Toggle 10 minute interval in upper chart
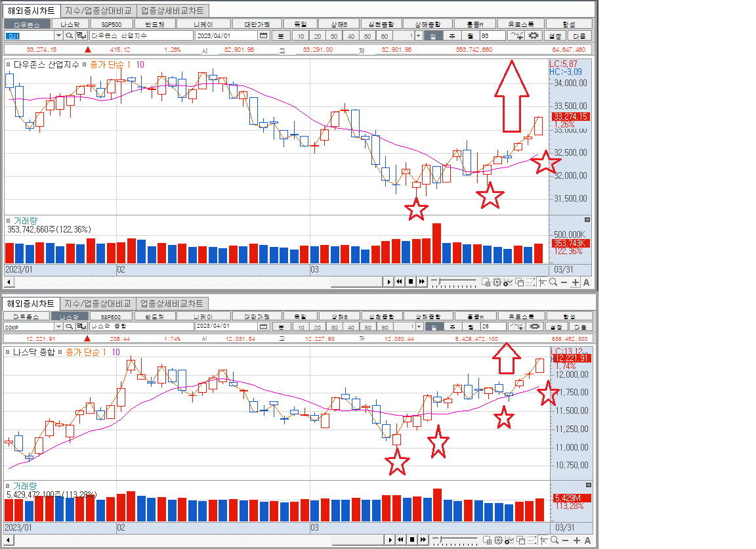756x549 pixels. click(x=301, y=35)
